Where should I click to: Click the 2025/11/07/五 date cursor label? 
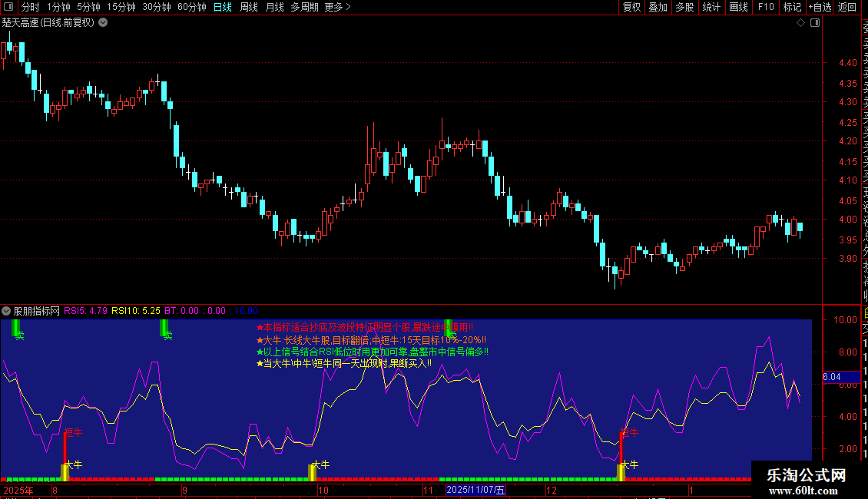click(x=475, y=490)
